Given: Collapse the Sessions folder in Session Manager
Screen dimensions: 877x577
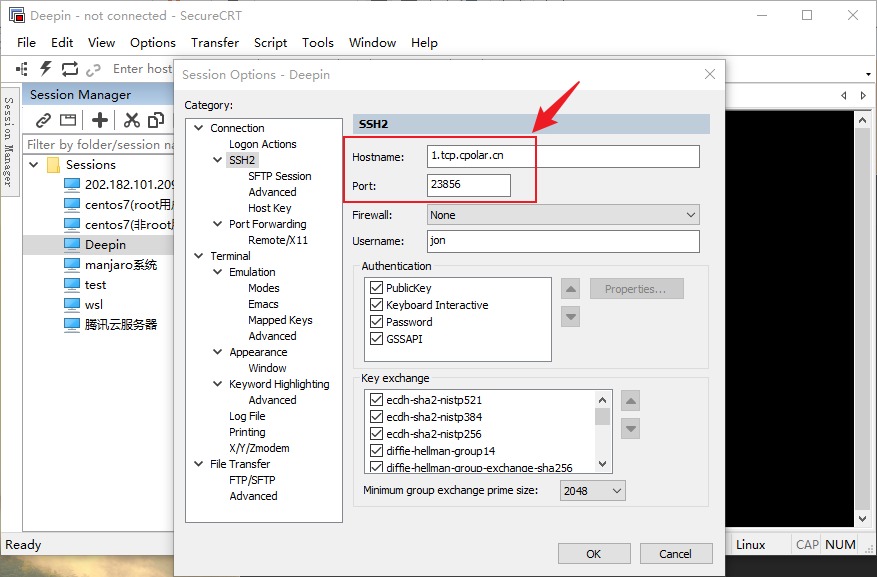Looking at the screenshot, I should (34, 164).
